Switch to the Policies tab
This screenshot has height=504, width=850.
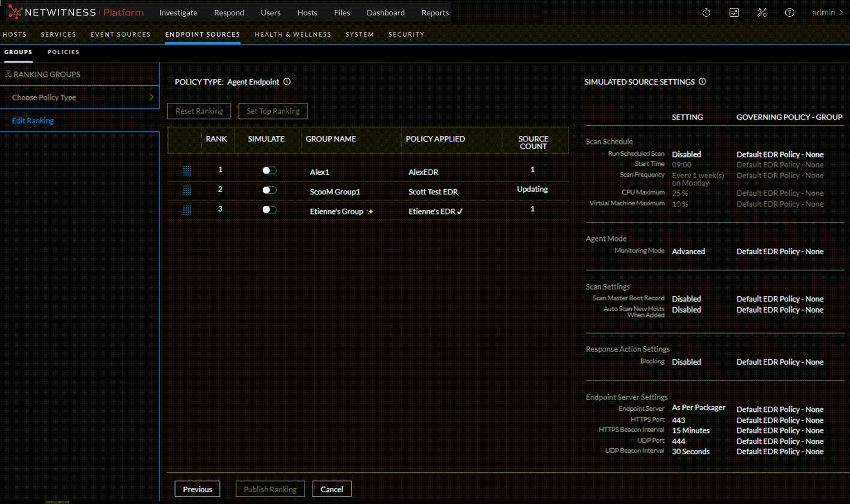(63, 52)
